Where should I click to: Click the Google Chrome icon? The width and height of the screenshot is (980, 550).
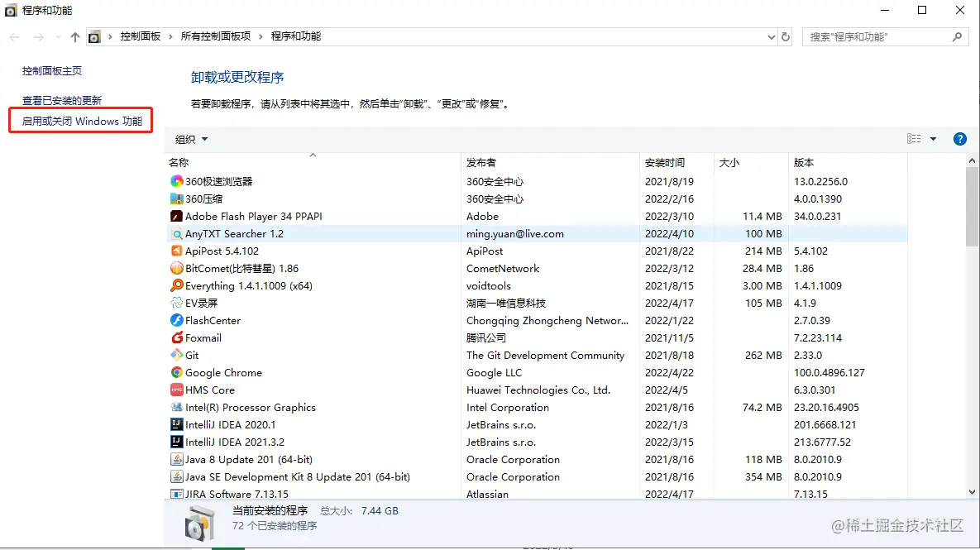pos(177,372)
